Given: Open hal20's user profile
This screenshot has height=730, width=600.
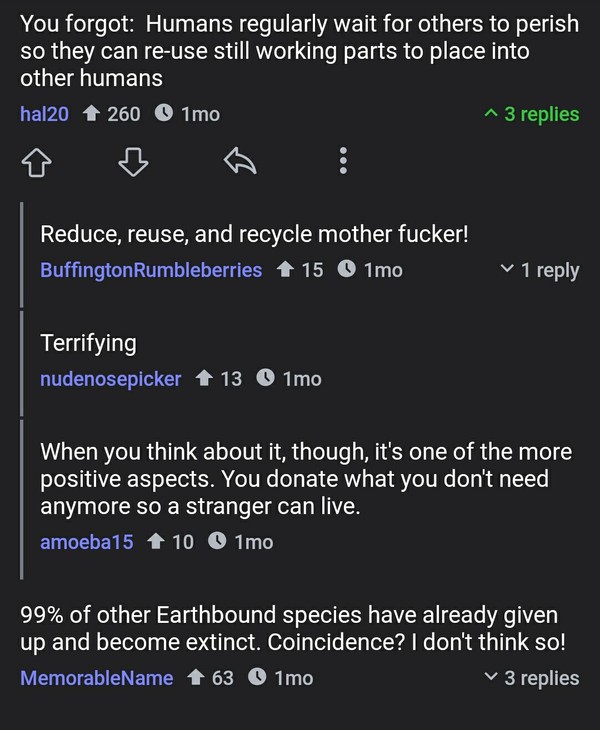Looking at the screenshot, I should point(44,114).
